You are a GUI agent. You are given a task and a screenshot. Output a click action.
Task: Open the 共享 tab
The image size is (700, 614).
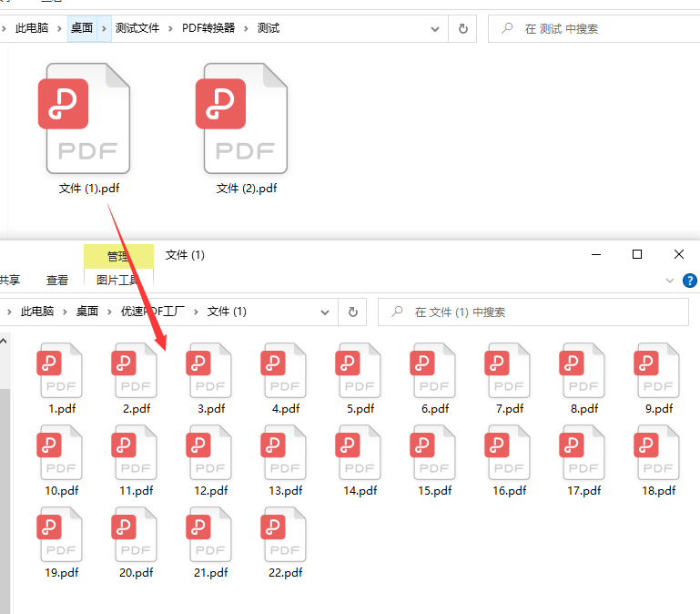10,281
